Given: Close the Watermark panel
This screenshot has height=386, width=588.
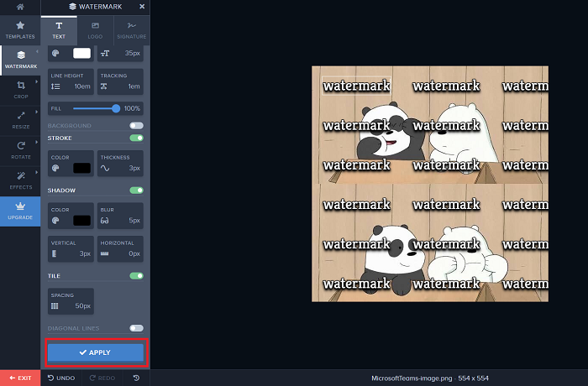Looking at the screenshot, I should [142, 7].
